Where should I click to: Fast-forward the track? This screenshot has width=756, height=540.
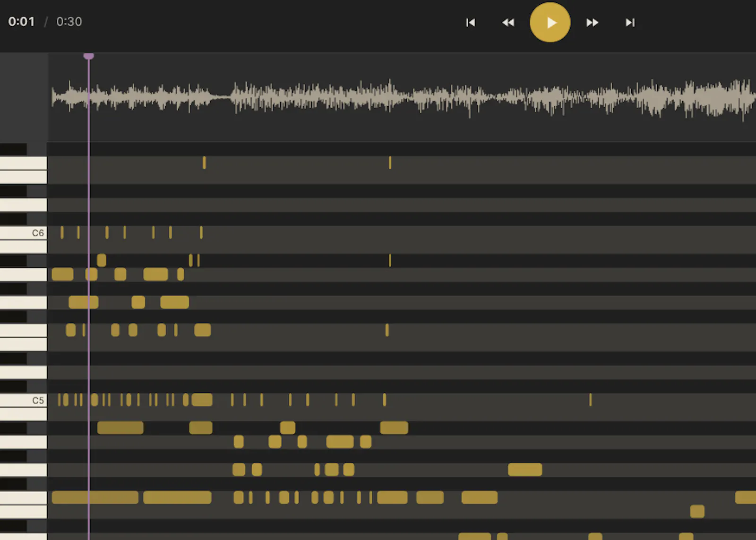pos(592,23)
